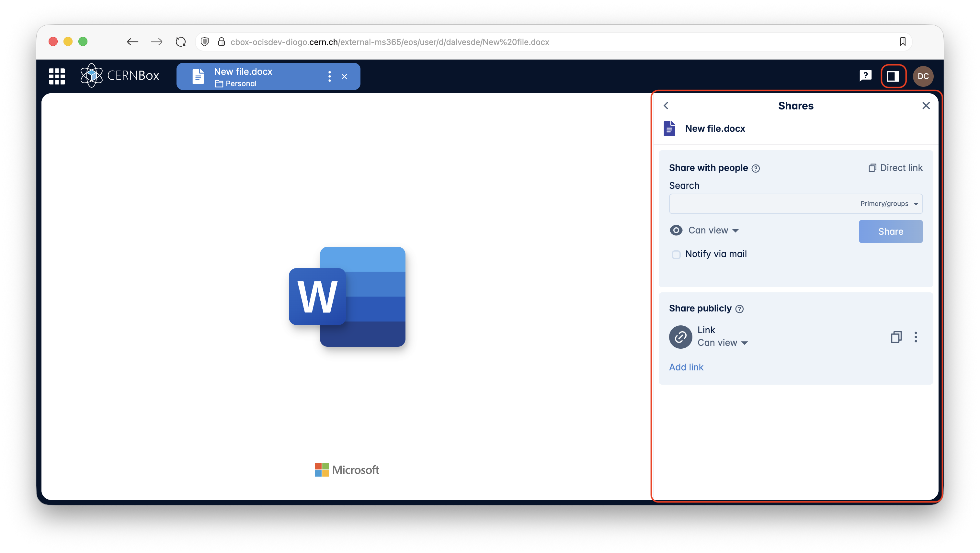The height and width of the screenshot is (553, 980).
Task: Expand the Primary/groups filter dropdown
Action: (x=889, y=204)
